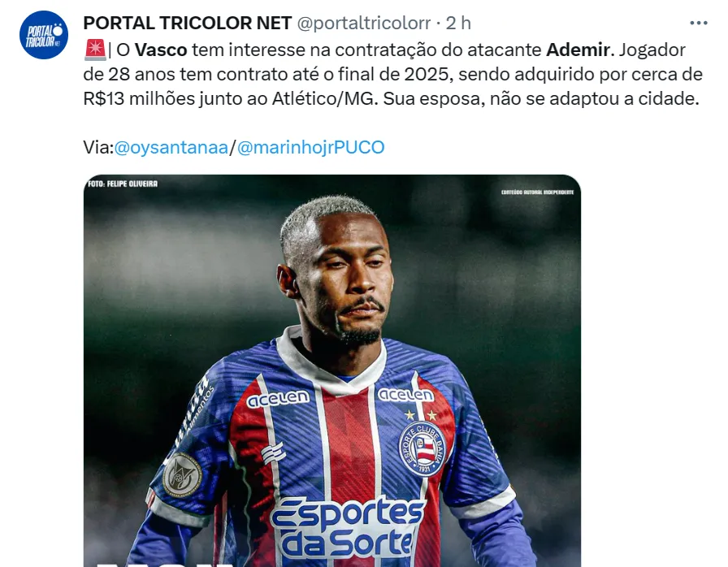
Task: Click the league badge on jersey sleeve
Action: pos(182,474)
